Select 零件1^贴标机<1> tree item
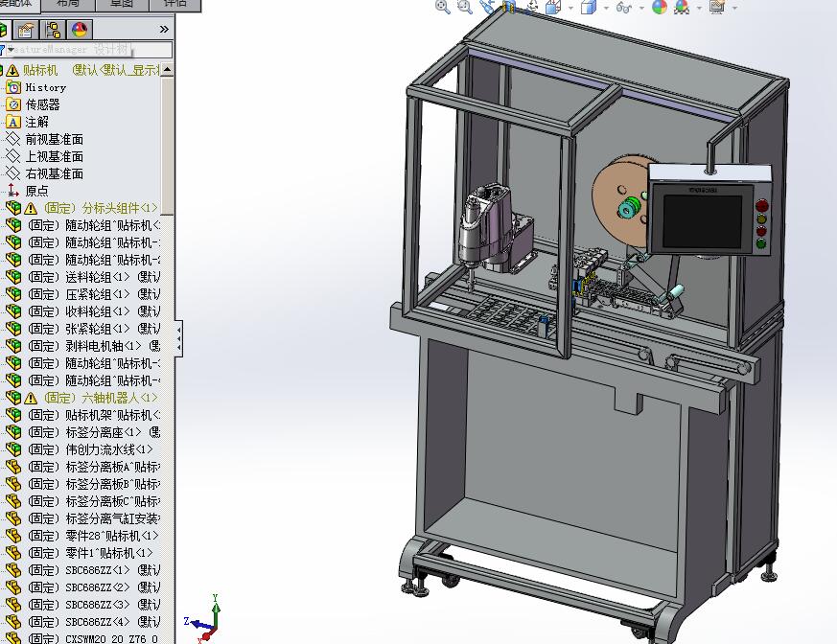The height and width of the screenshot is (644, 837). coord(90,553)
